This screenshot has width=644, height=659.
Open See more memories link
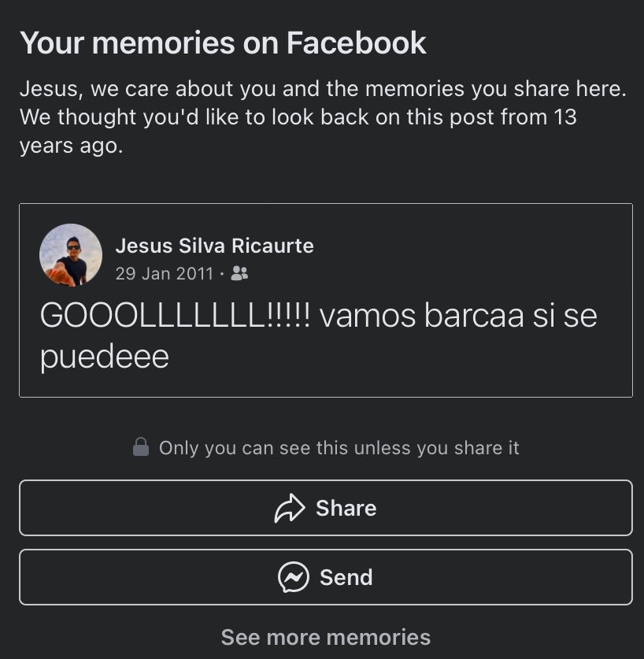(x=326, y=637)
